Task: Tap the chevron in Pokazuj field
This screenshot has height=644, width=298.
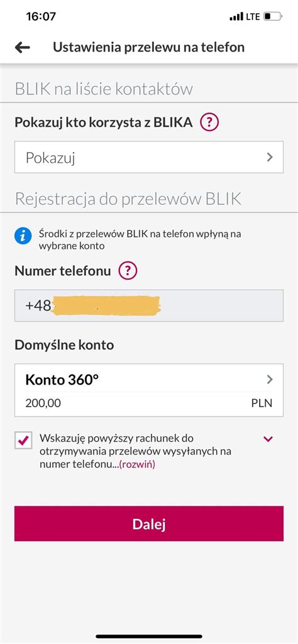Action: tap(270, 157)
